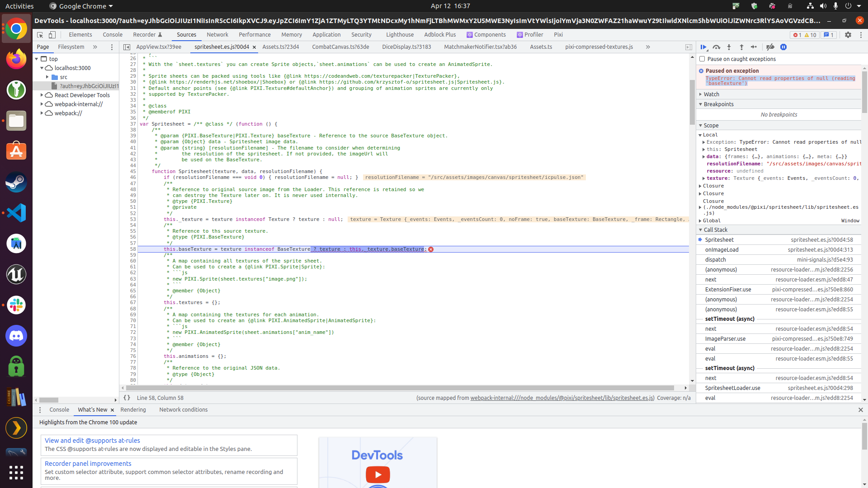Click the code editor horizontal scrollbar
868x488 pixels.
[x=400, y=388]
